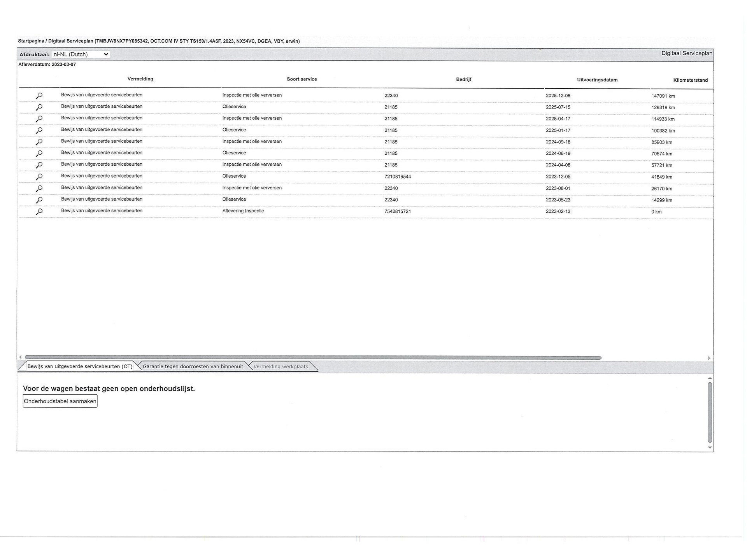Sort by Kilometerstand column header
Image resolution: width=747 pixels, height=560 pixels.
coord(690,80)
